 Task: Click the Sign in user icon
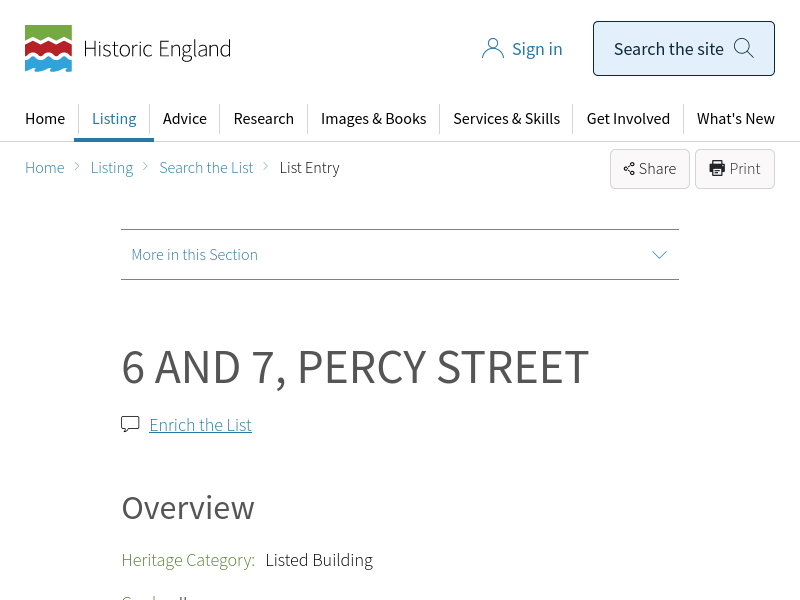pos(492,49)
